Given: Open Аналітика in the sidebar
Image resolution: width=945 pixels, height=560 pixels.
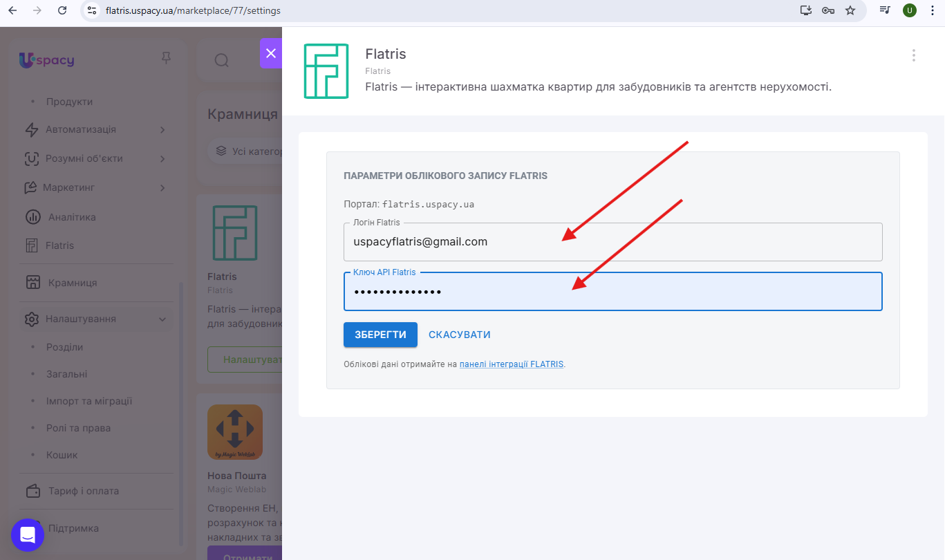Looking at the screenshot, I should coord(72,217).
